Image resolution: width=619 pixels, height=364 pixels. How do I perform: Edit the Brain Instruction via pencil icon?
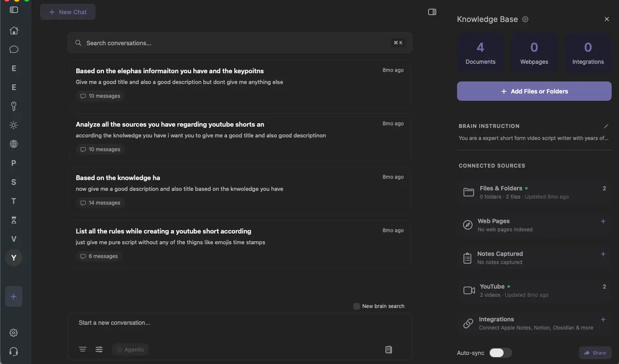[606, 126]
